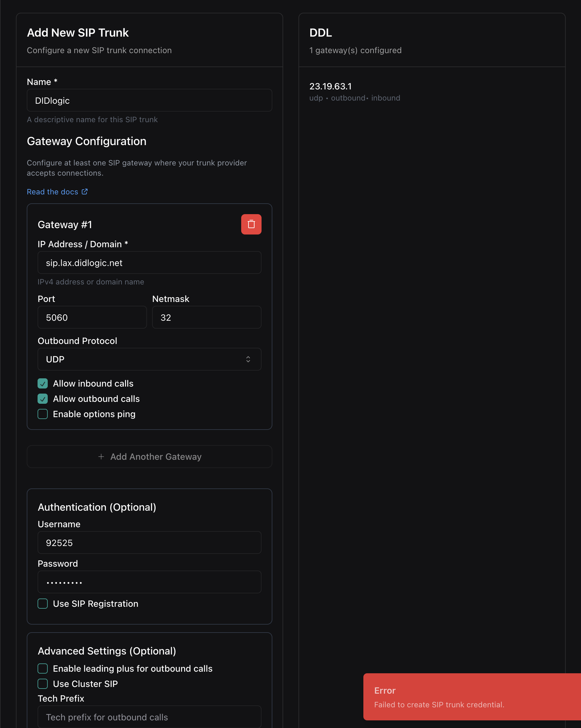This screenshot has height=728, width=581.
Task: Click the Add Another Gateway button
Action: tap(149, 457)
